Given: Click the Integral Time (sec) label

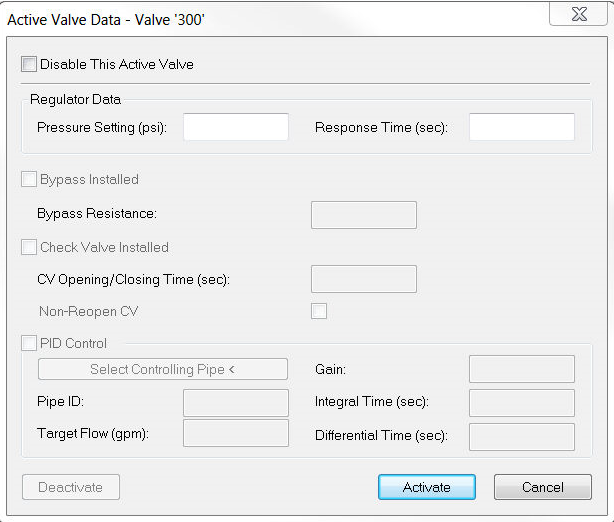Looking at the screenshot, I should [372, 402].
